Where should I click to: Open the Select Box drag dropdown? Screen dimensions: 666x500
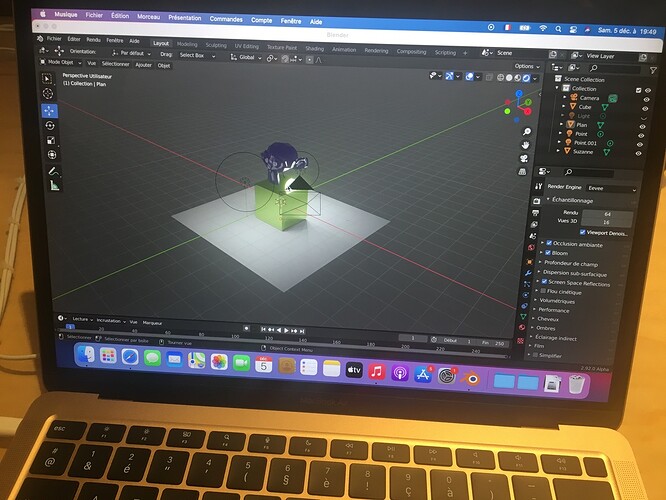click(x=197, y=55)
